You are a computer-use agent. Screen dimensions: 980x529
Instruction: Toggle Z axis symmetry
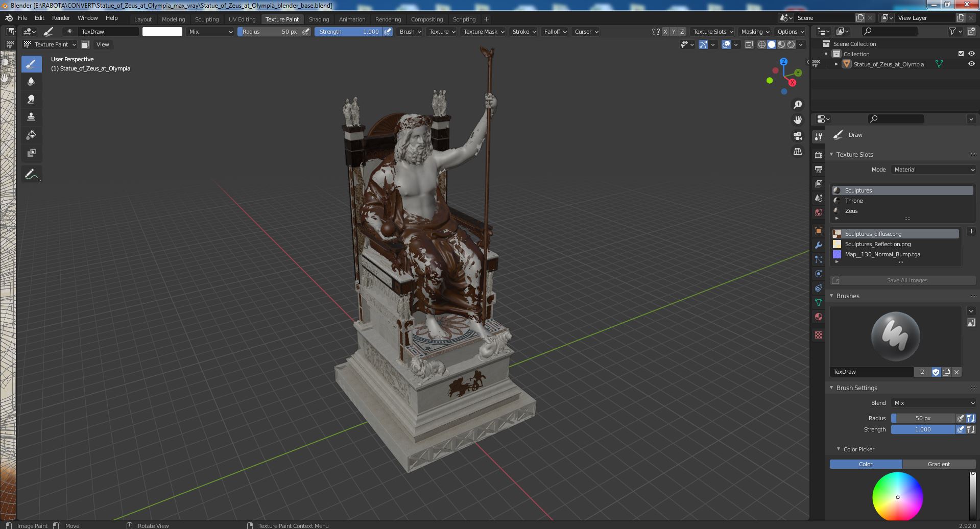coord(682,32)
